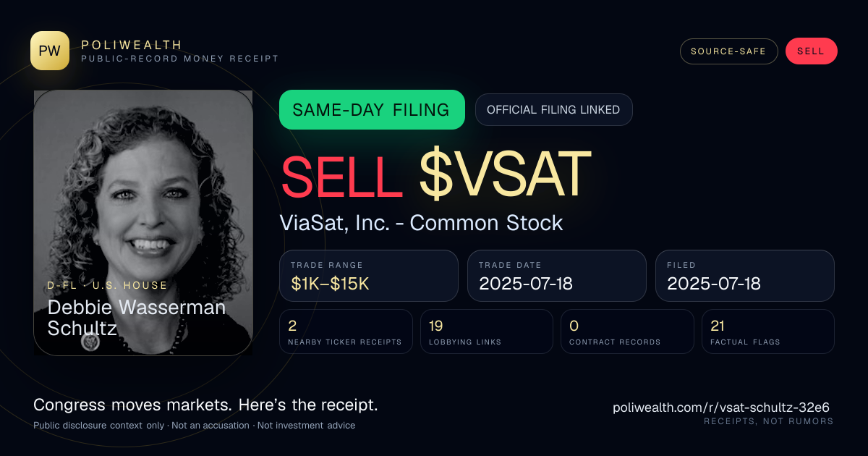Click the 0 Contract Records tile

628,332
